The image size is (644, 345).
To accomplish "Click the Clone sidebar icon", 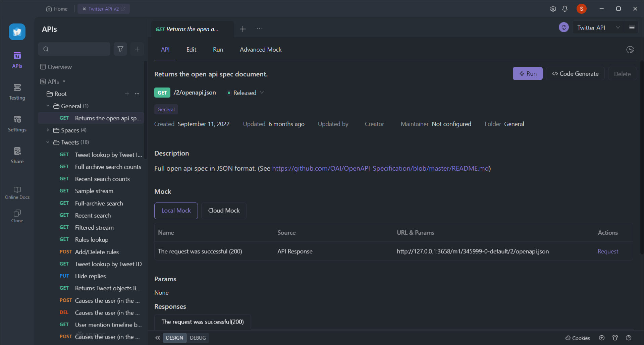I will click(x=17, y=216).
